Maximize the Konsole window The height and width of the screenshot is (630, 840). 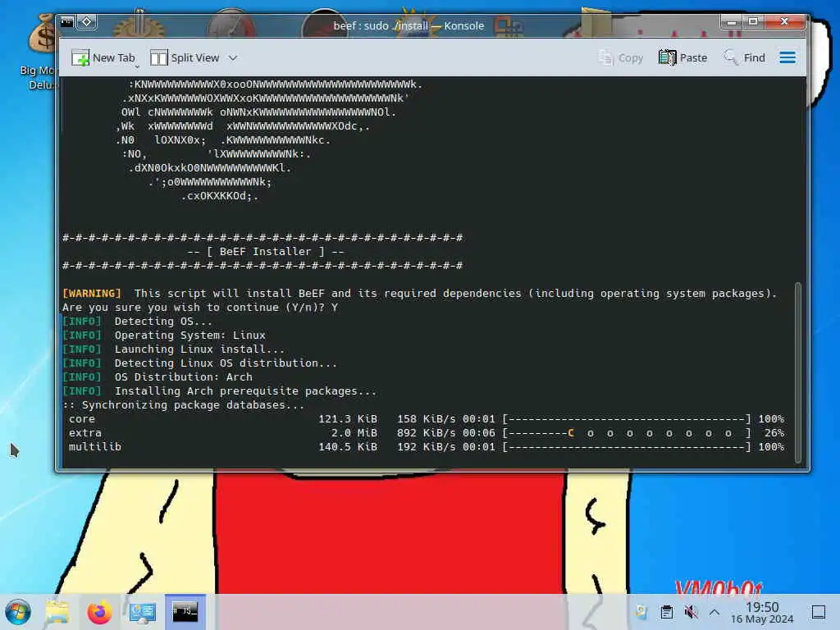click(x=753, y=22)
